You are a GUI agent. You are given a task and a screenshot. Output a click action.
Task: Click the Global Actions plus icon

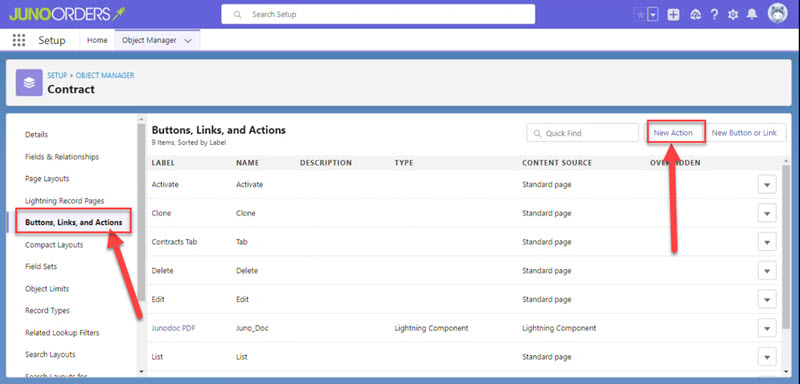coord(673,15)
